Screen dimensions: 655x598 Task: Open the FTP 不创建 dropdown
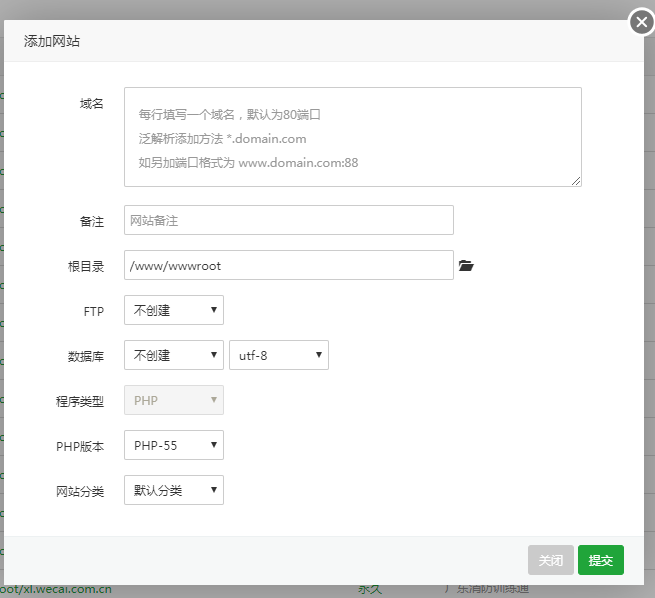(x=174, y=310)
